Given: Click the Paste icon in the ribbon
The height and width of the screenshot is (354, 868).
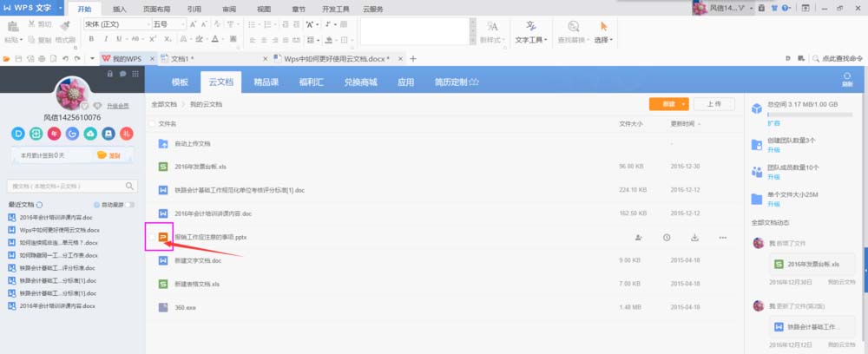Looking at the screenshot, I should [13, 26].
